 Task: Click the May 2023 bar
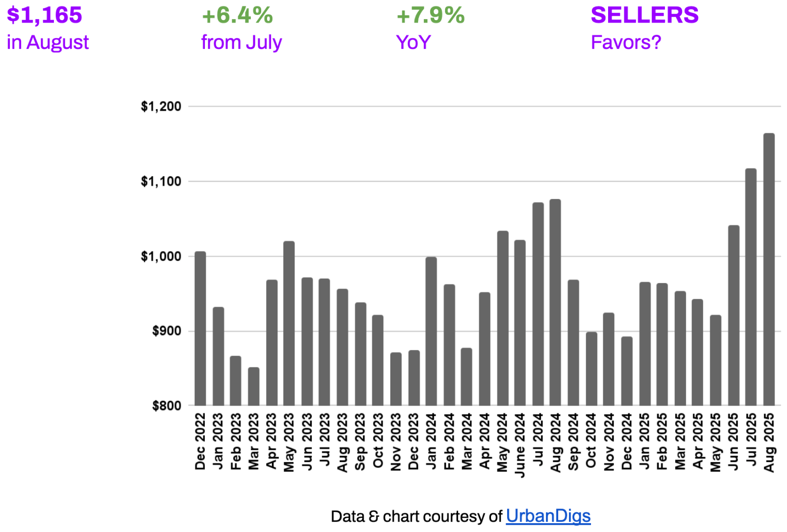[x=289, y=323]
